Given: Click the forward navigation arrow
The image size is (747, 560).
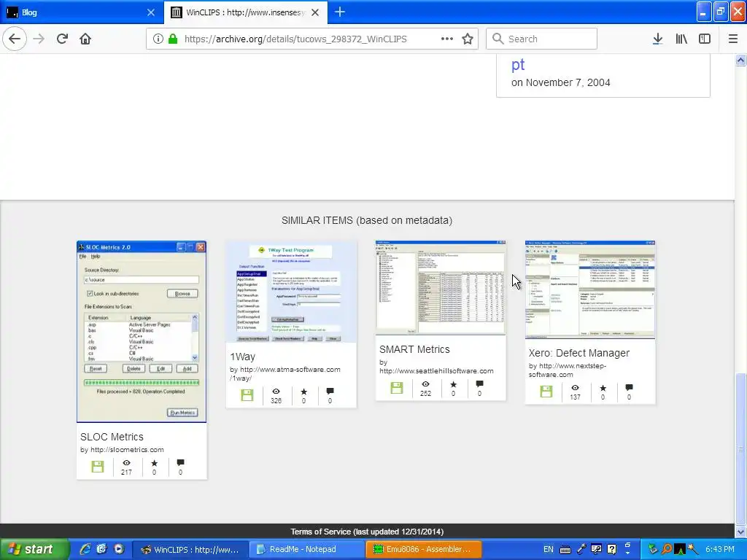Looking at the screenshot, I should (39, 39).
